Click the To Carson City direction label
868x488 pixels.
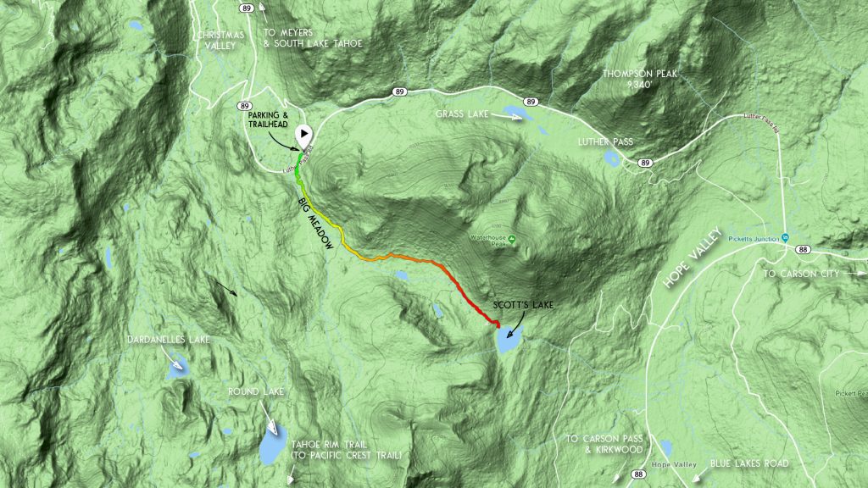pos(802,274)
